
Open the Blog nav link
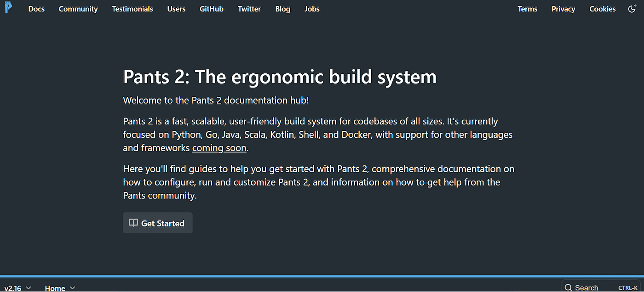click(x=282, y=9)
